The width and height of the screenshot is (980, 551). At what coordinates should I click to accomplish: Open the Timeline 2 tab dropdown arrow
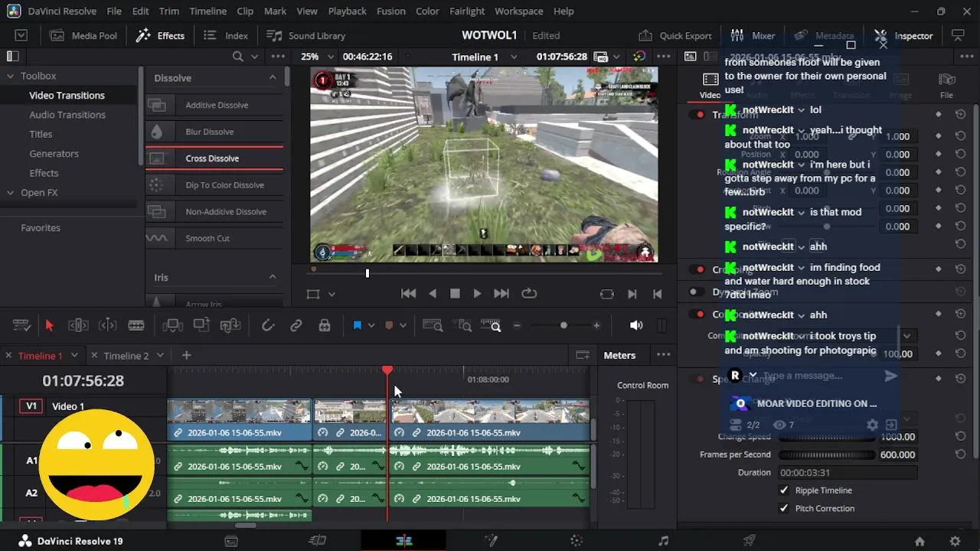160,355
